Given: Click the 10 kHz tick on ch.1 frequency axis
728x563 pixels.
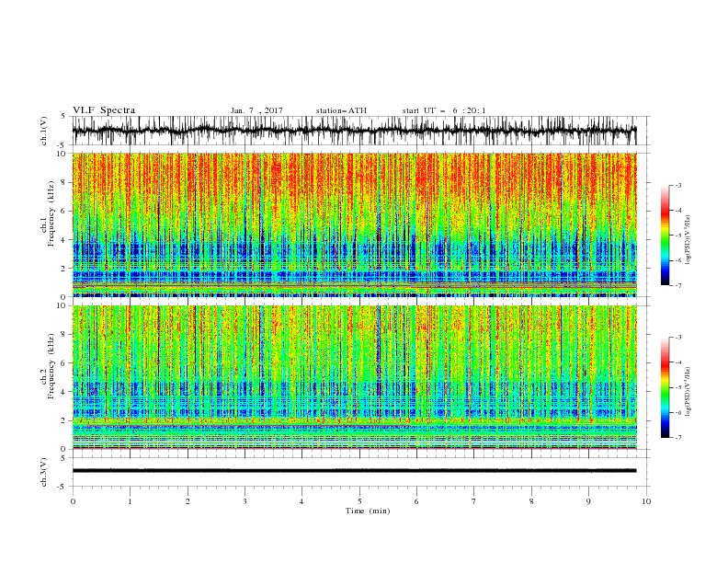Looking at the screenshot, I should point(63,154).
